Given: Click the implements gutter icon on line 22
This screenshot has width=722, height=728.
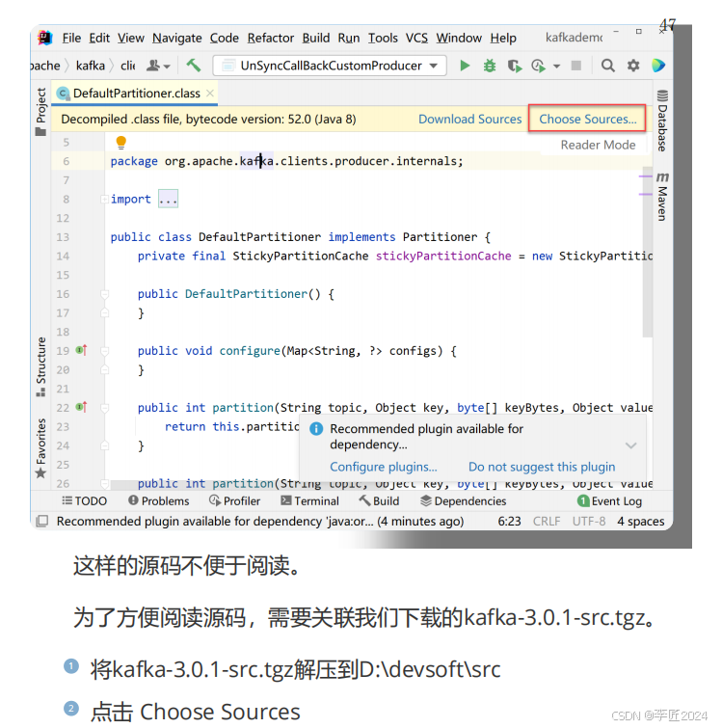Looking at the screenshot, I should 82,407.
